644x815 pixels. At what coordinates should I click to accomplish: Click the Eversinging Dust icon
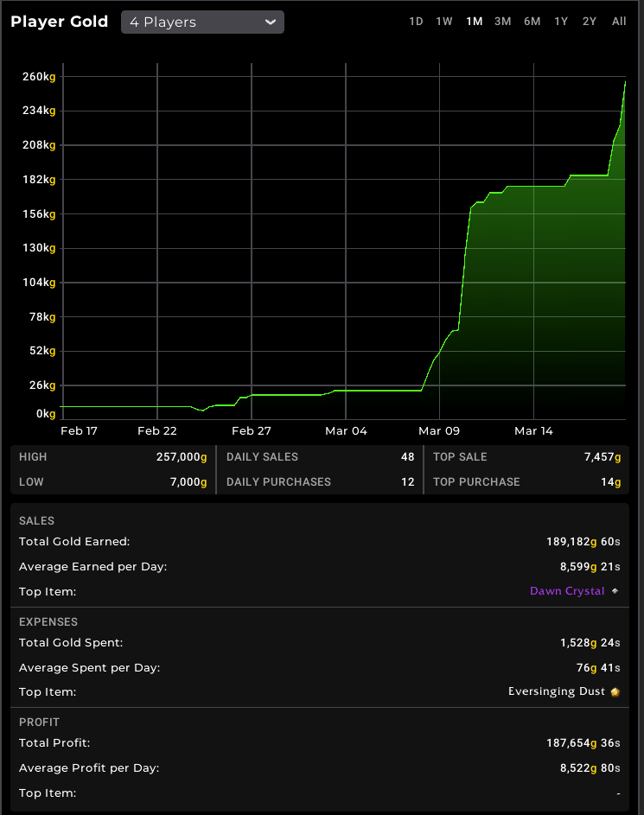click(615, 691)
